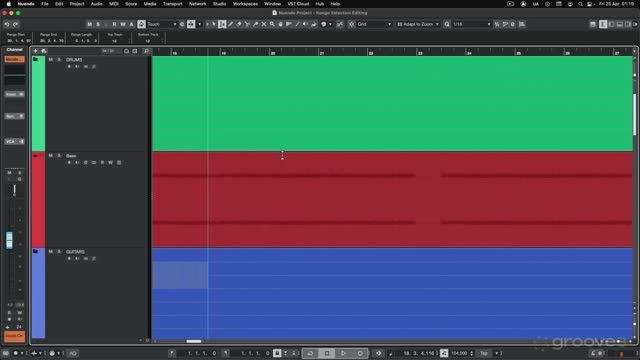Select the Color paint tool
Screen dimensions: 640x360
[314, 24]
